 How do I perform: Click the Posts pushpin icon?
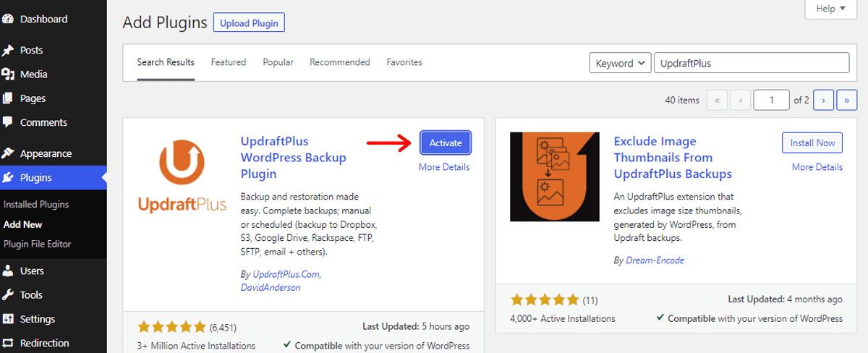(x=8, y=51)
